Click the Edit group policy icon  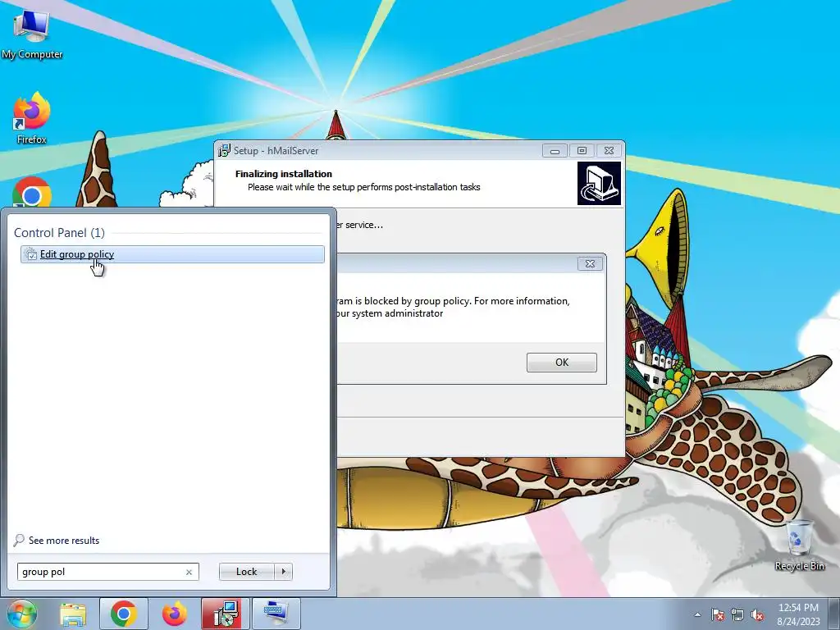click(x=31, y=254)
